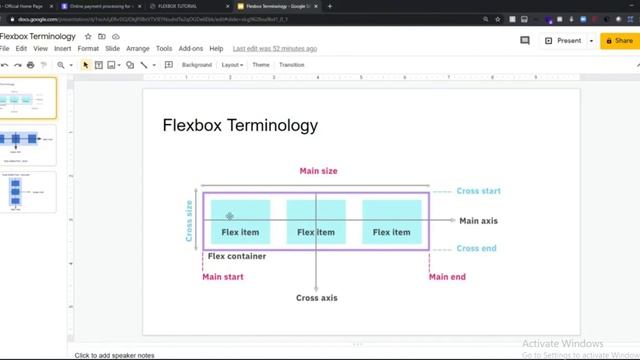Click the Zoom magnifier icon
This screenshot has width=640, height=360.
[61, 65]
